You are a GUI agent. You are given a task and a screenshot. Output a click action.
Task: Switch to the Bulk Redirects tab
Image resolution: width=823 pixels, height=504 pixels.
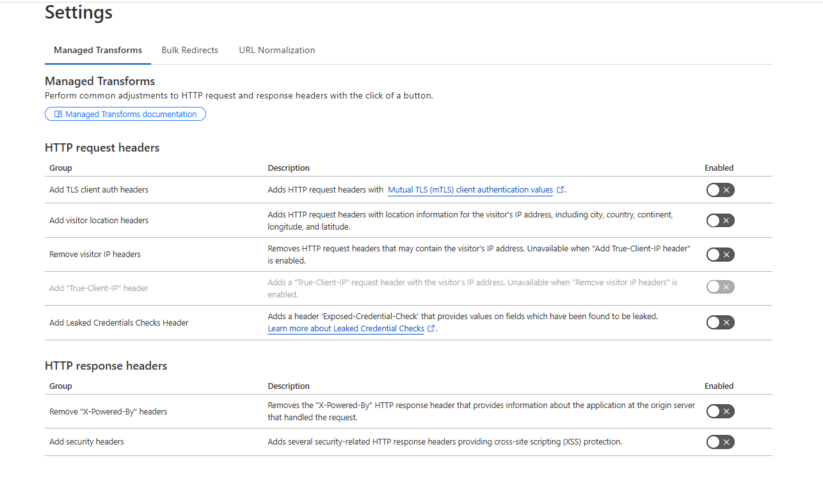(x=189, y=50)
